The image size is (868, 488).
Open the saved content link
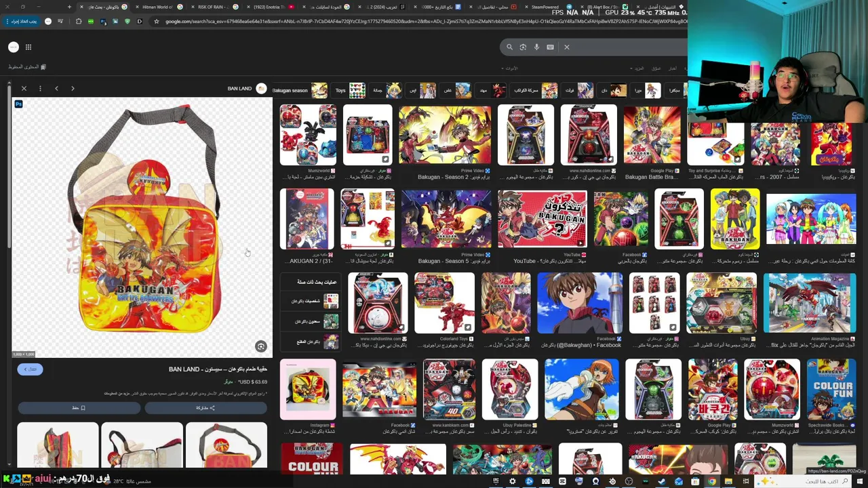[x=27, y=66]
